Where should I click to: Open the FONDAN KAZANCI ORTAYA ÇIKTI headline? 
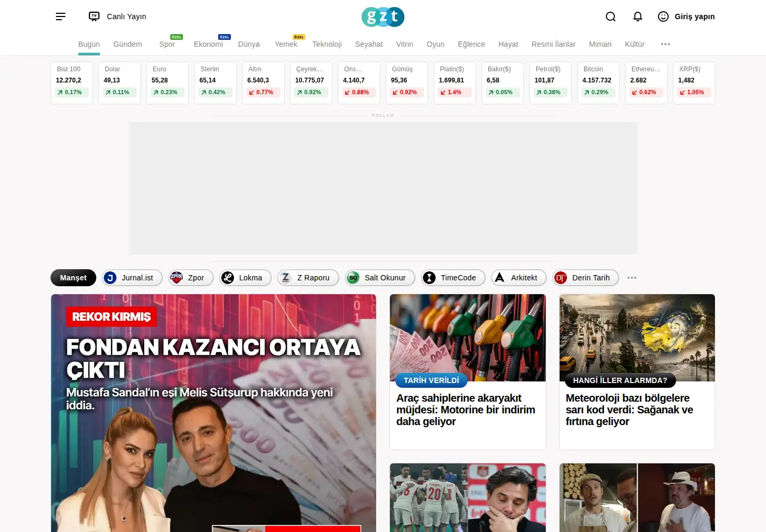pyautogui.click(x=213, y=359)
